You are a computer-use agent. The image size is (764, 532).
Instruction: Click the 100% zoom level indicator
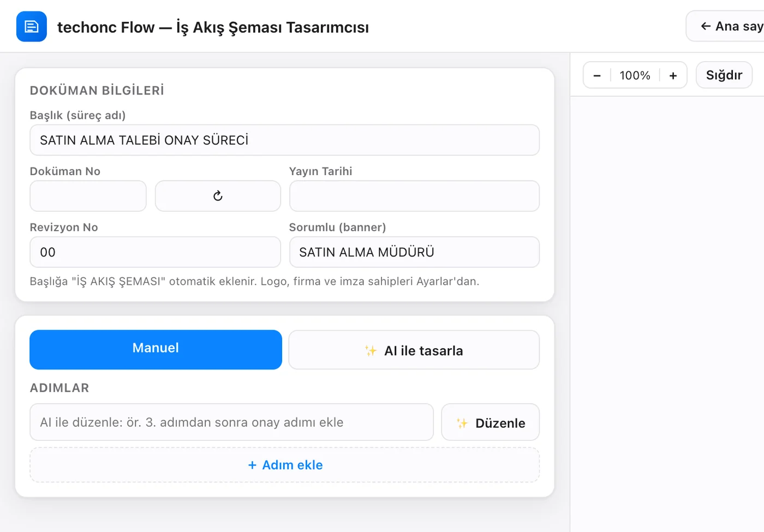tap(635, 75)
